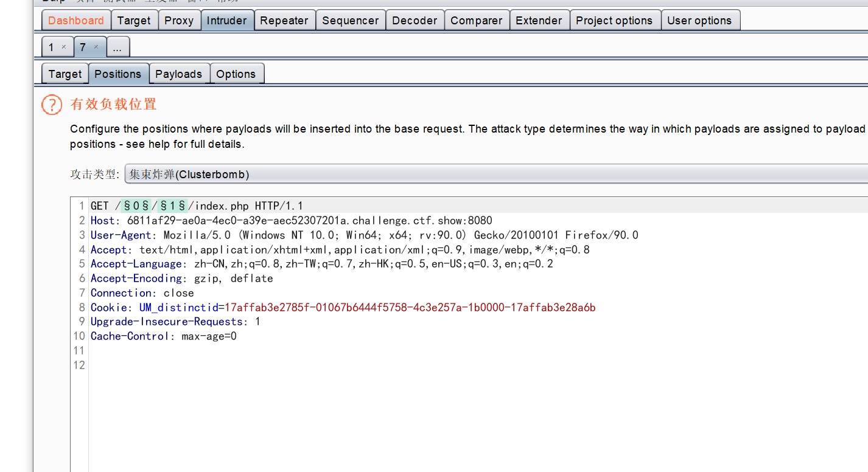868x472 pixels.
Task: Open the Extender tab
Action: tap(539, 20)
